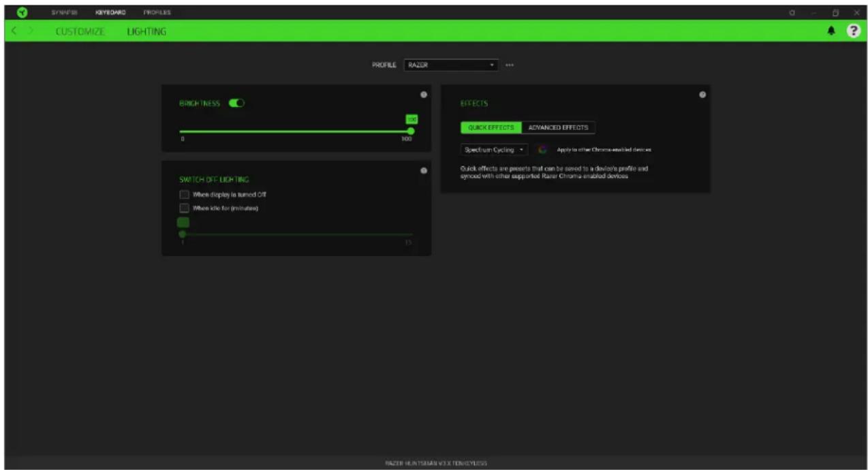This screenshot has width=868, height=470.
Task: Click the 'EFFECTS' heading
Action: (474, 104)
